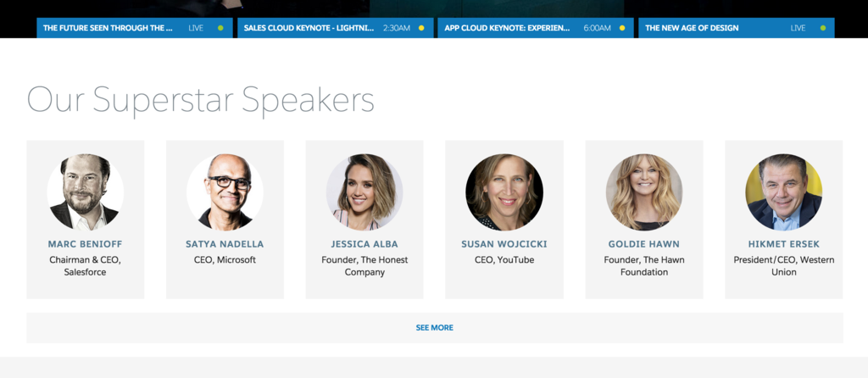Image resolution: width=868 pixels, height=378 pixels.
Task: Click 'President/CEO, Western Union' text
Action: pyautogui.click(x=784, y=265)
